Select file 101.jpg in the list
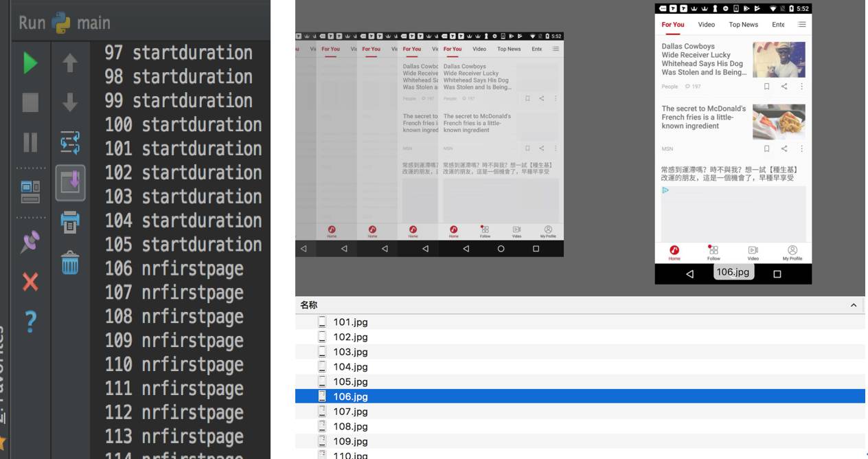This screenshot has height=459, width=868. [580, 322]
